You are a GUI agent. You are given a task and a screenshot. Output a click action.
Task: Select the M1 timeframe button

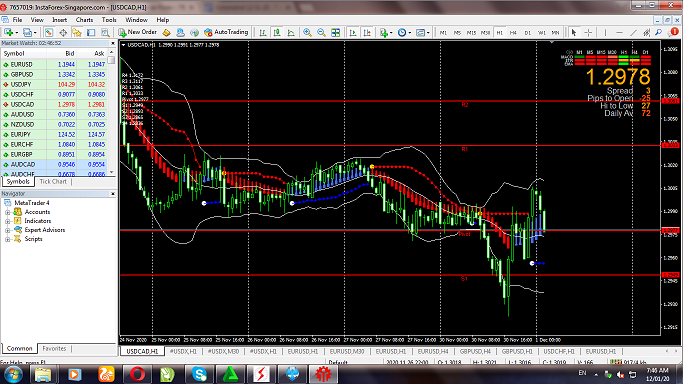443,33
